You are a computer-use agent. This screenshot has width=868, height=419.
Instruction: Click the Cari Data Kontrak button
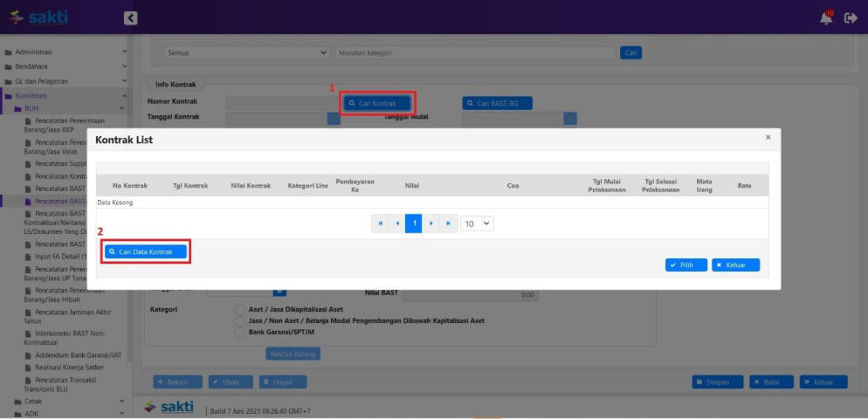coord(146,251)
